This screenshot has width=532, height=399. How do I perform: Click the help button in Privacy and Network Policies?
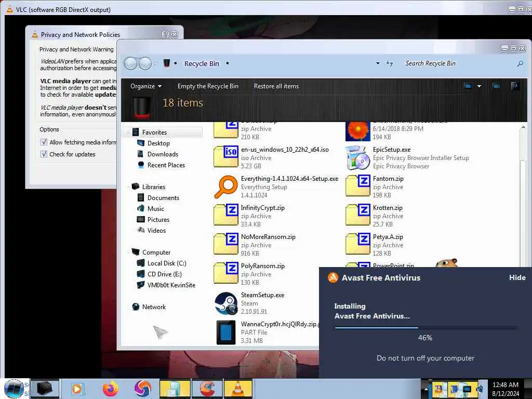pos(165,34)
